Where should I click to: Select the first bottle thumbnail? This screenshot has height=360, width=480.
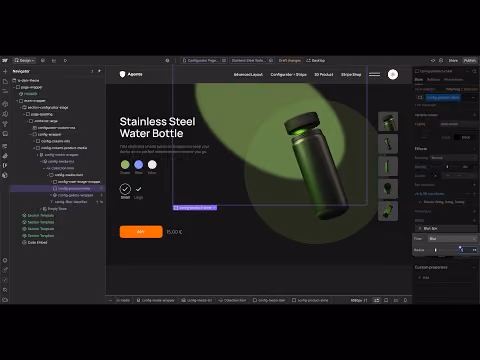click(x=388, y=121)
